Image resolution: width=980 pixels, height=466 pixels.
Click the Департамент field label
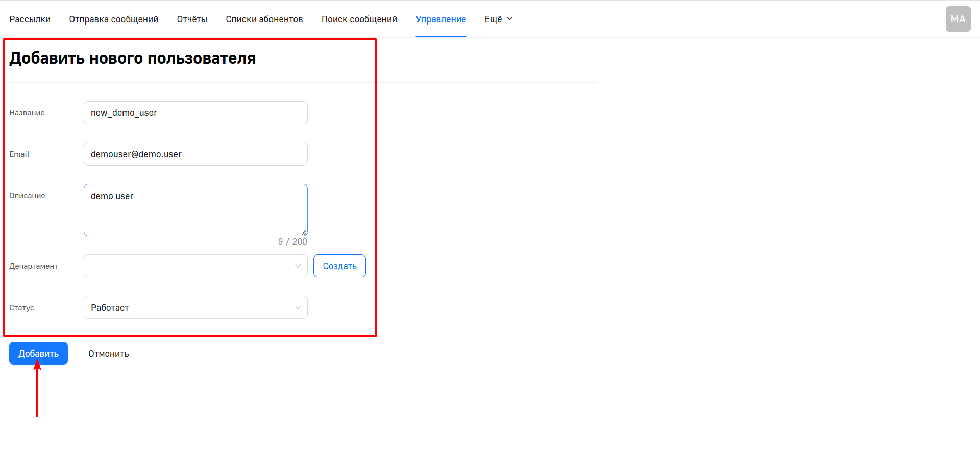34,266
